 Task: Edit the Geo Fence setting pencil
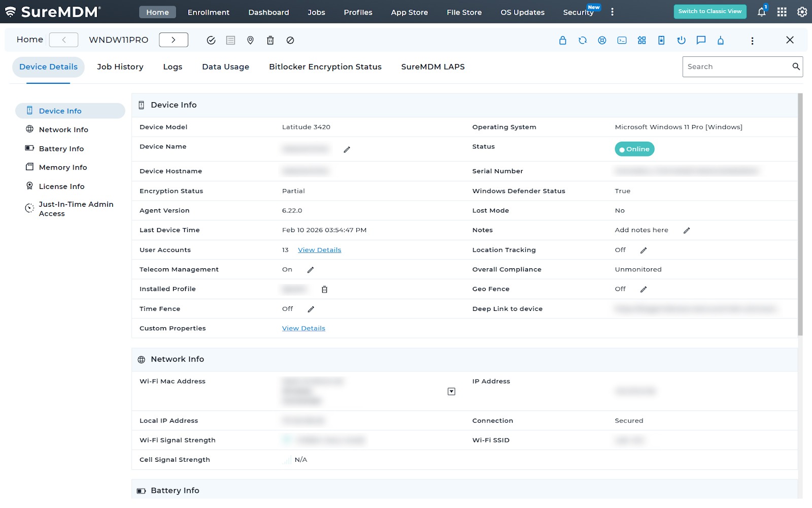coord(644,289)
